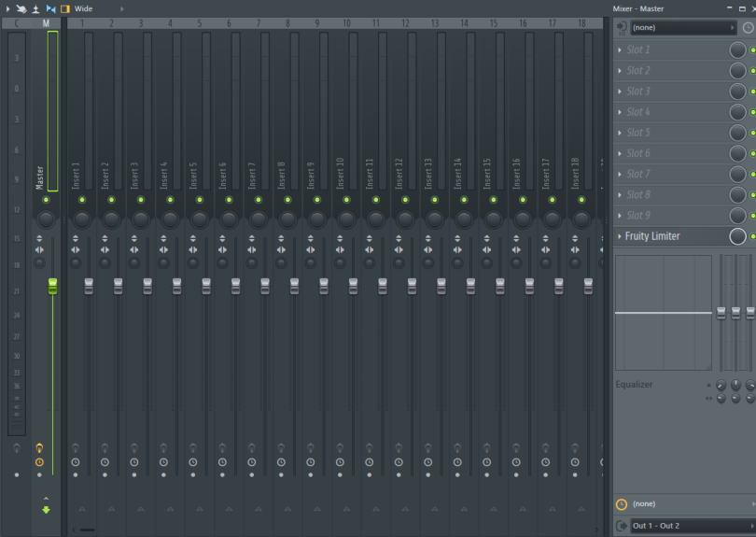Expand the Slot 7 plugin menu arrow

[620, 175]
